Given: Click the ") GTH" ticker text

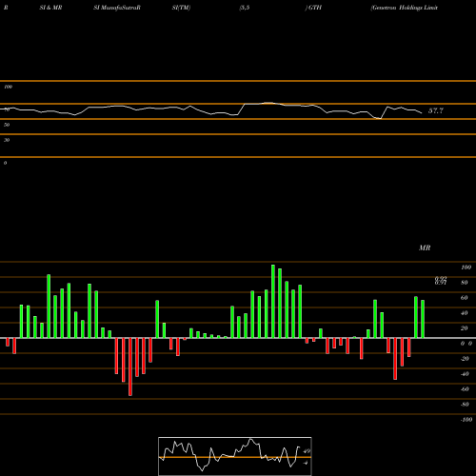Looking at the screenshot, I should tap(313, 8).
